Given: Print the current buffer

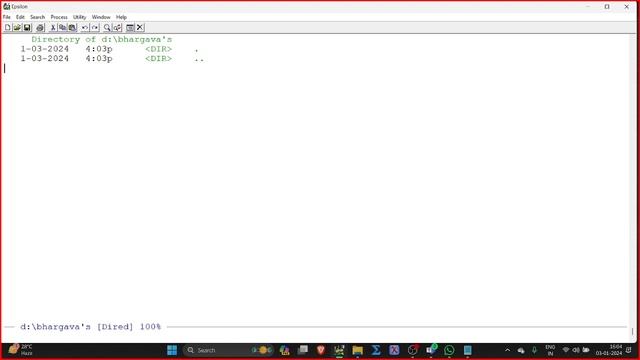Looking at the screenshot, I should [40, 27].
